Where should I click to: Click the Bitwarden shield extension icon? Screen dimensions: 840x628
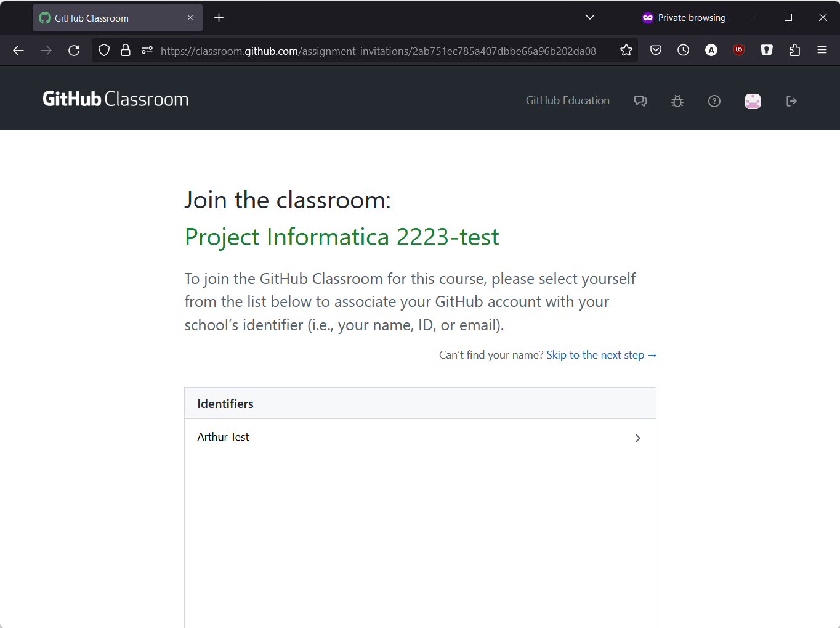click(767, 51)
